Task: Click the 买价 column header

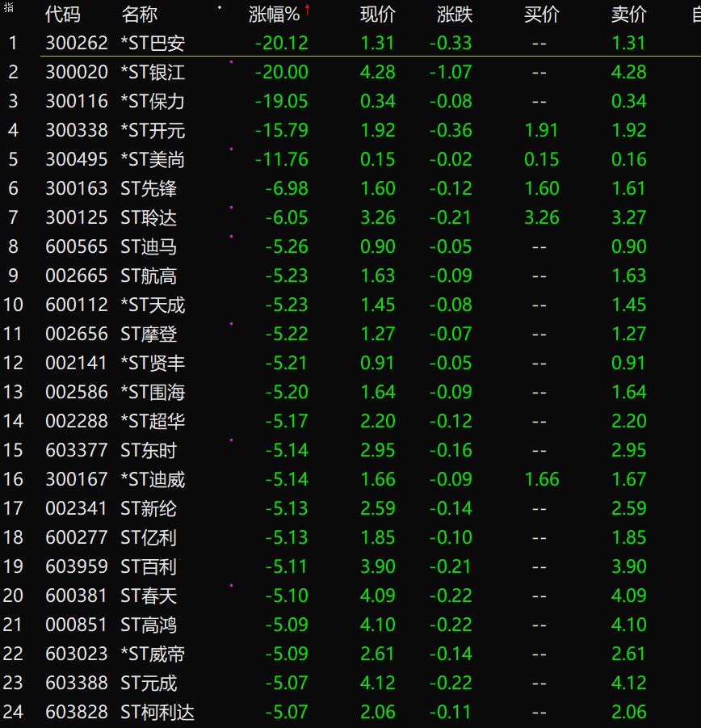Action: click(541, 14)
